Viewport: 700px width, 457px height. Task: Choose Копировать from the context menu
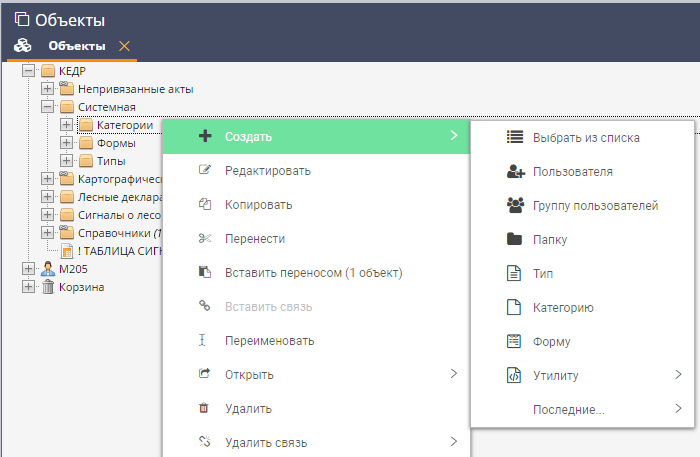pos(258,204)
